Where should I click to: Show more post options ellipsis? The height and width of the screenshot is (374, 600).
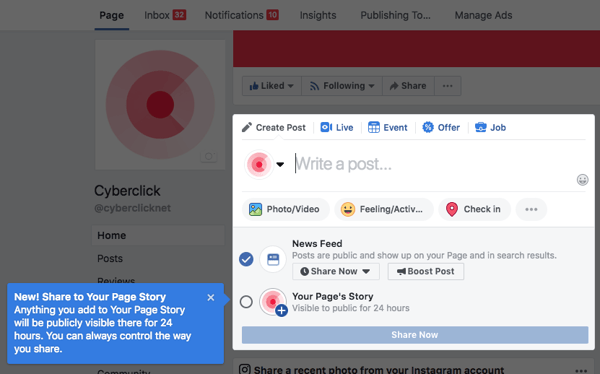[531, 209]
